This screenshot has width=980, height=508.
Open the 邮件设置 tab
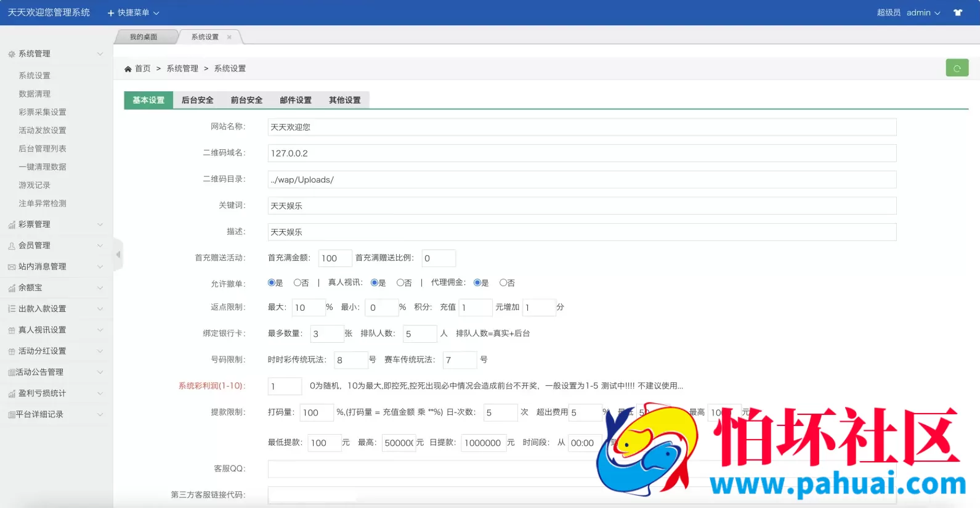point(296,100)
